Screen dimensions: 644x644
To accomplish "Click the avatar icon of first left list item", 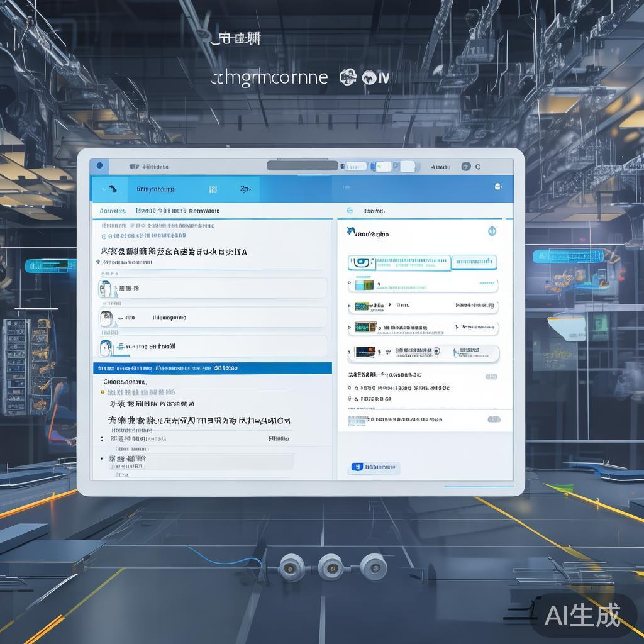I will coord(105,289).
